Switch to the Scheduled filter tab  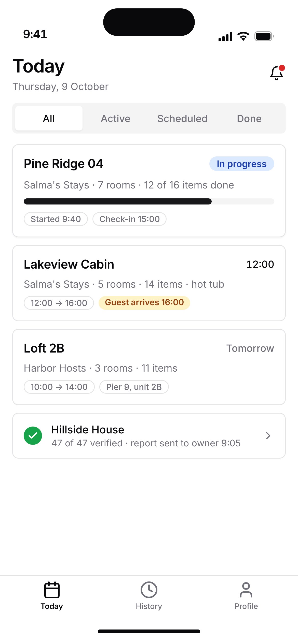coord(182,118)
